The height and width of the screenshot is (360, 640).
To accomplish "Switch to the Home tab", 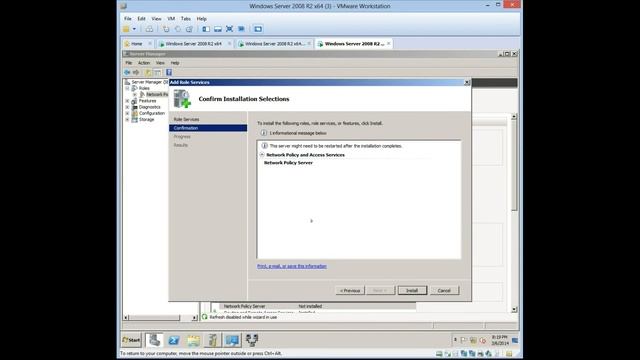I will [136, 44].
